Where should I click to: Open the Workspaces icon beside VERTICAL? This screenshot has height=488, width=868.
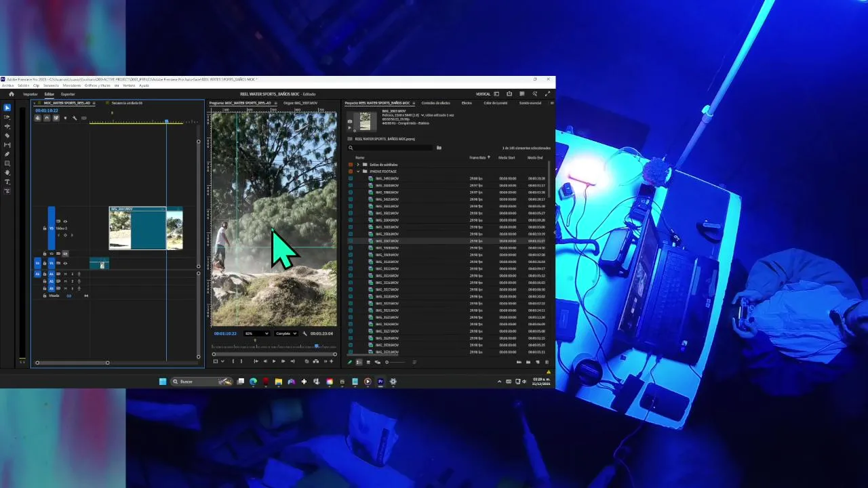coord(496,94)
